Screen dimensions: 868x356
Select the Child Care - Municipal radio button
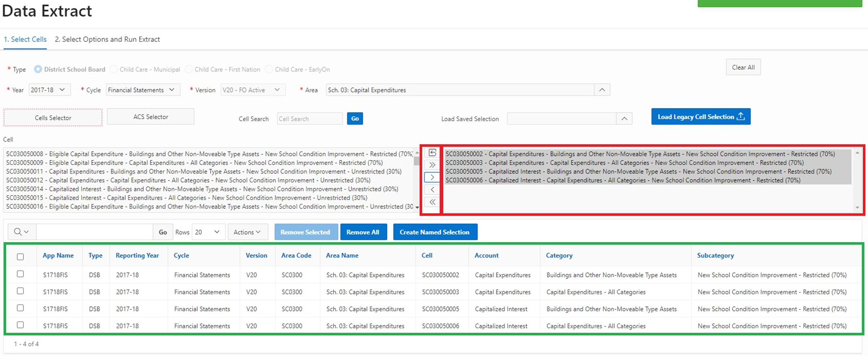114,69
